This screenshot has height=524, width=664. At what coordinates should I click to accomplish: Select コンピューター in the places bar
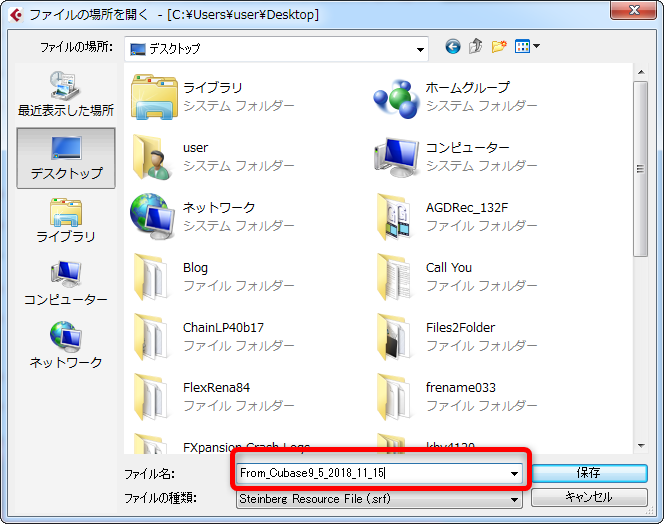(66, 283)
